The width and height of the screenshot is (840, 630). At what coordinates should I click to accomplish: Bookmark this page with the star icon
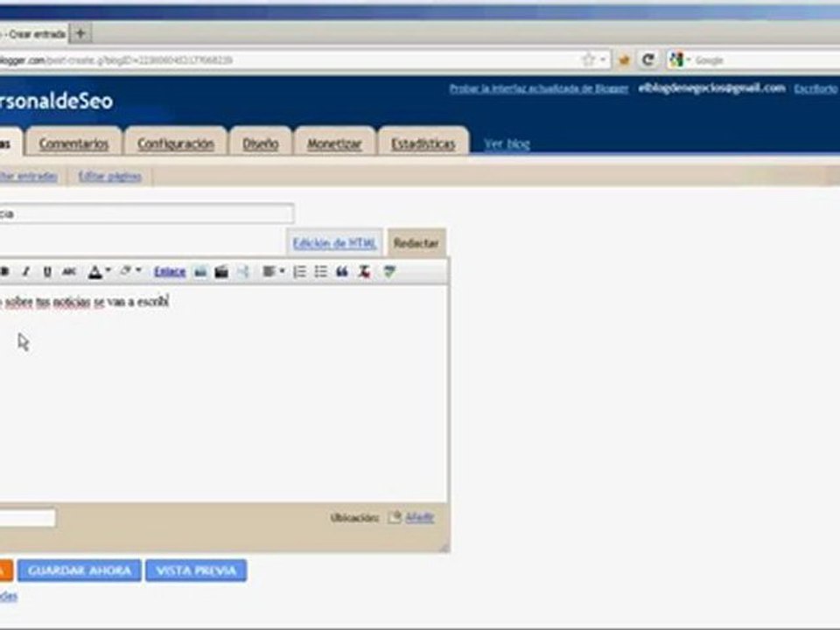coord(588,60)
